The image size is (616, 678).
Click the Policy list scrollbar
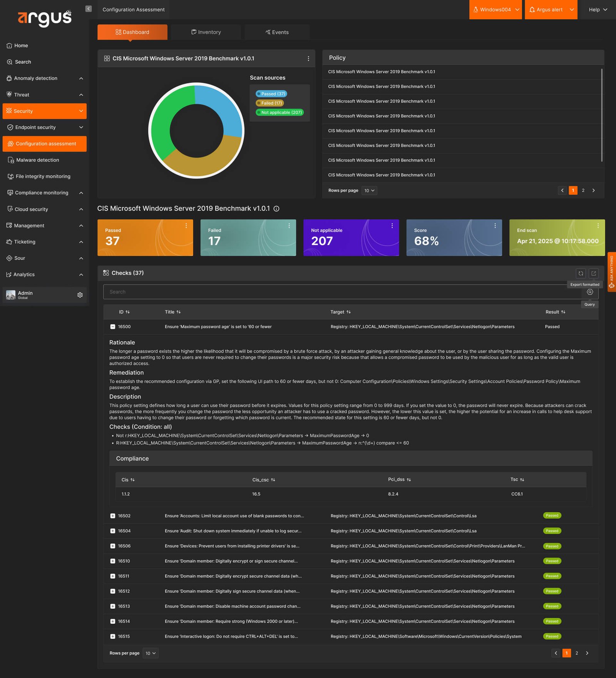point(602,115)
